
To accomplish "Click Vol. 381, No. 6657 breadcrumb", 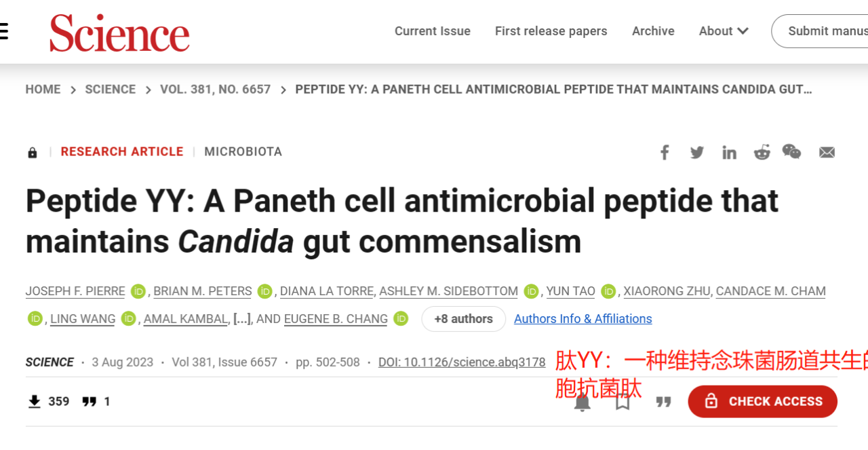I will coord(216,90).
